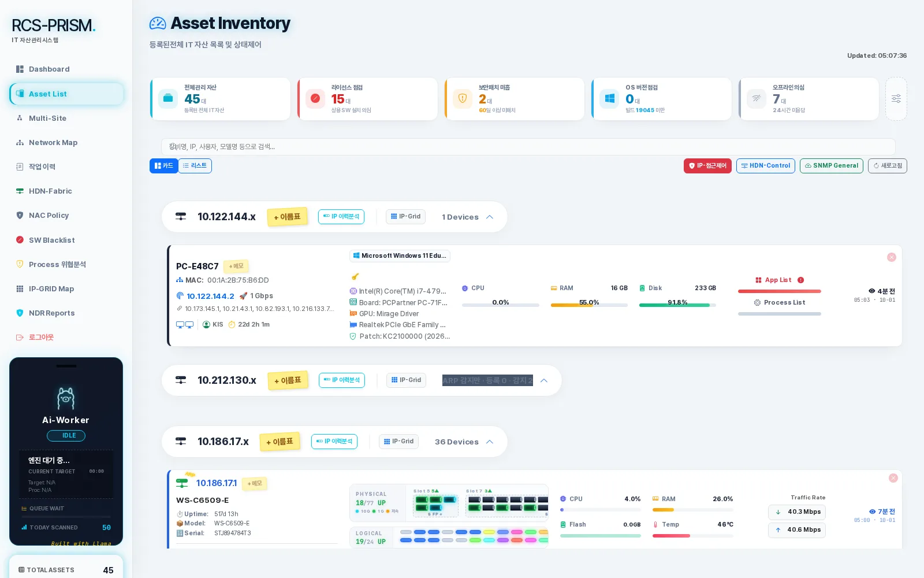The width and height of the screenshot is (924, 578).
Task: Close the 10.186.17.1 device card
Action: (893, 478)
